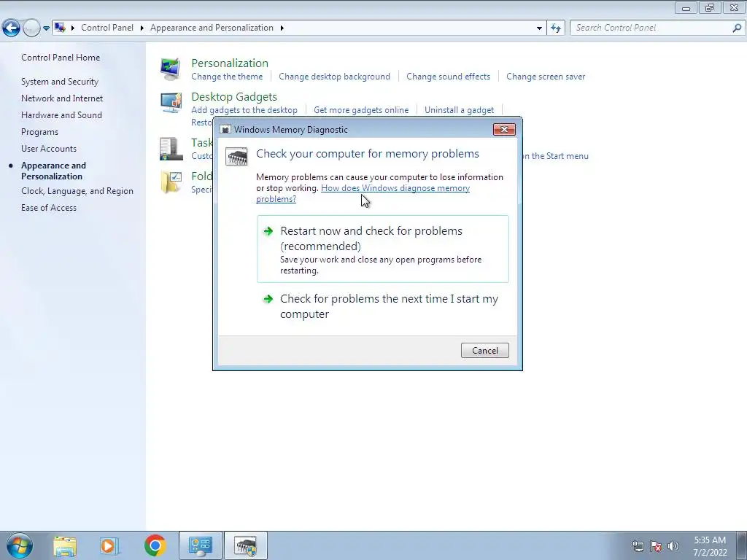Viewport: 747px width, 560px height.
Task: Launch Windows Media Player from taskbar
Action: (109, 545)
